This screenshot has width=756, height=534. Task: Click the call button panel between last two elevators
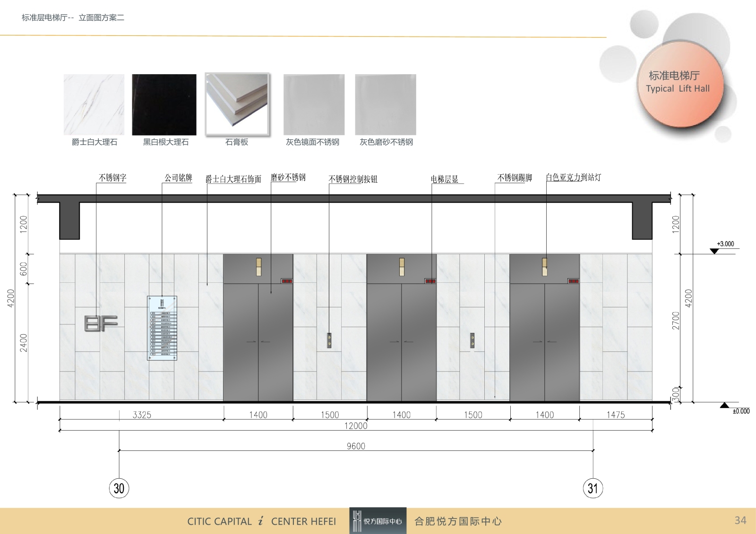click(x=472, y=340)
